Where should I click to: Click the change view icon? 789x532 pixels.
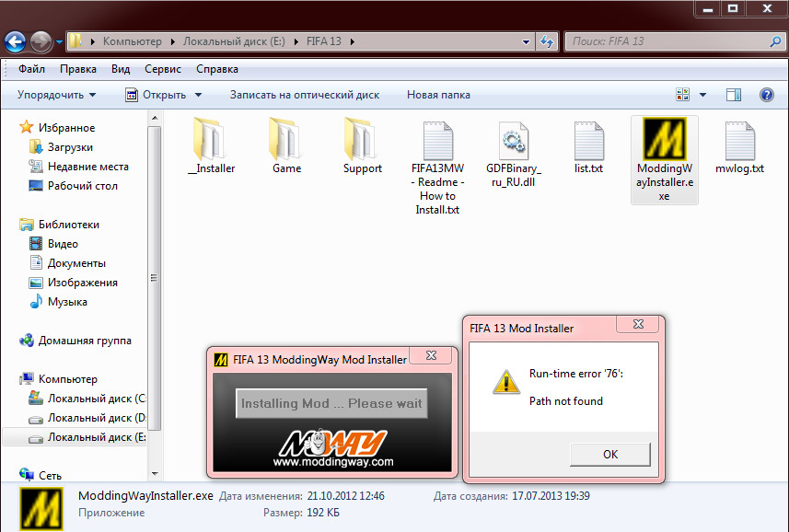683,94
